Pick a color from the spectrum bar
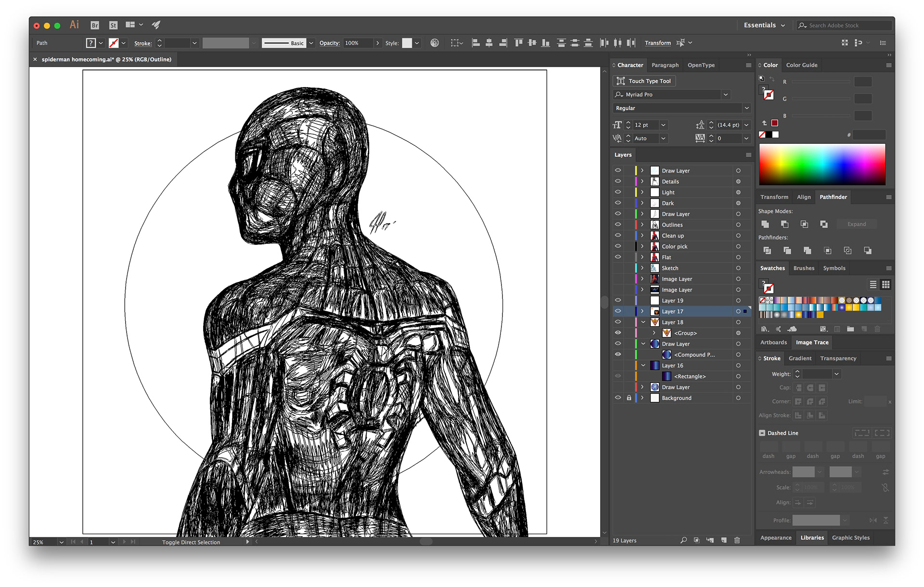Image resolution: width=924 pixels, height=587 pixels. pos(822,164)
